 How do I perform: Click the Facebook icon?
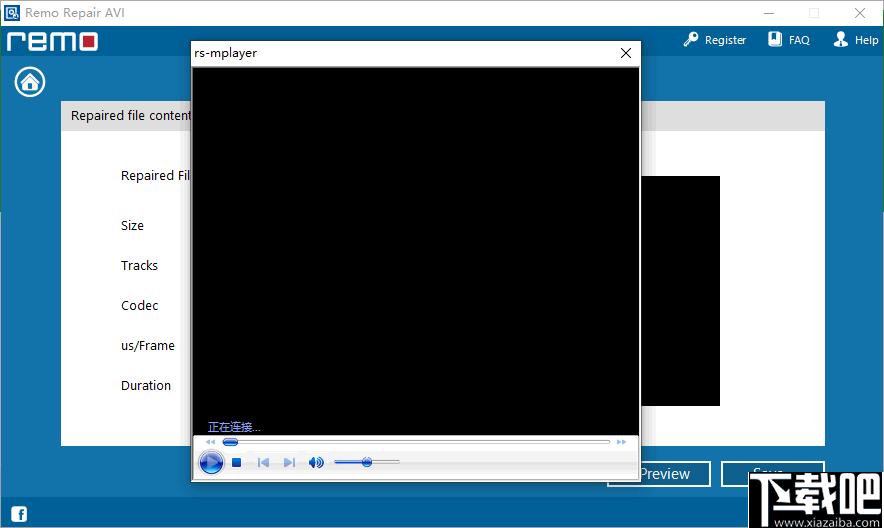click(19, 514)
